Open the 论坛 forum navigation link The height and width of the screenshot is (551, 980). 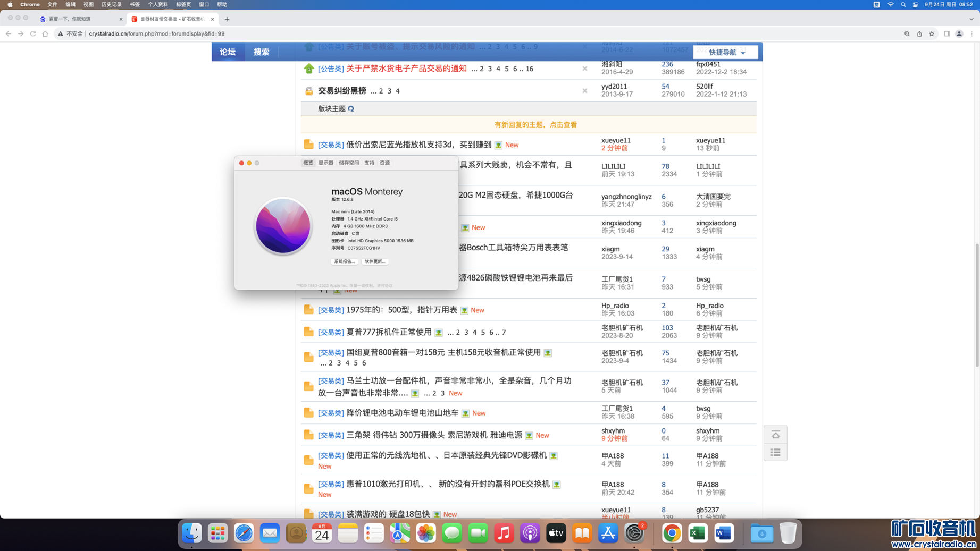[x=228, y=52]
